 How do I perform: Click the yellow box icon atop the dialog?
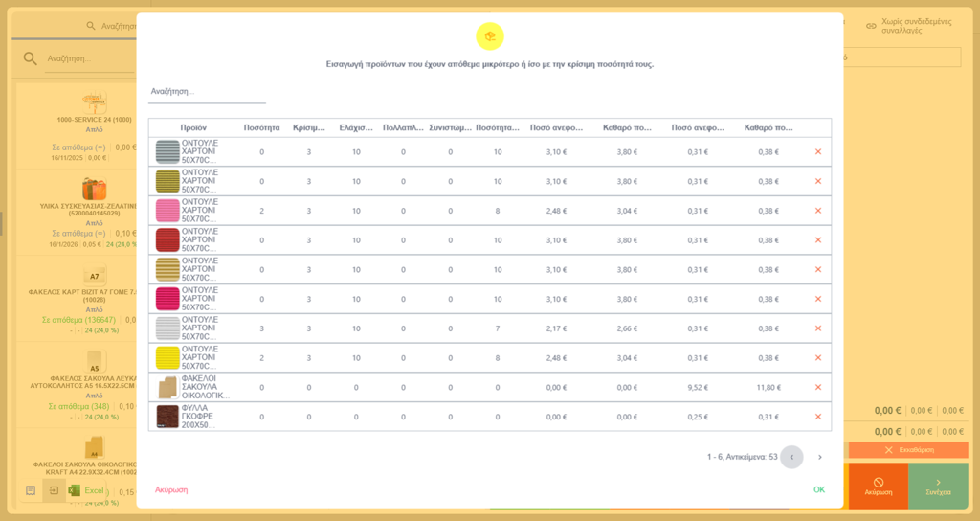click(x=490, y=36)
